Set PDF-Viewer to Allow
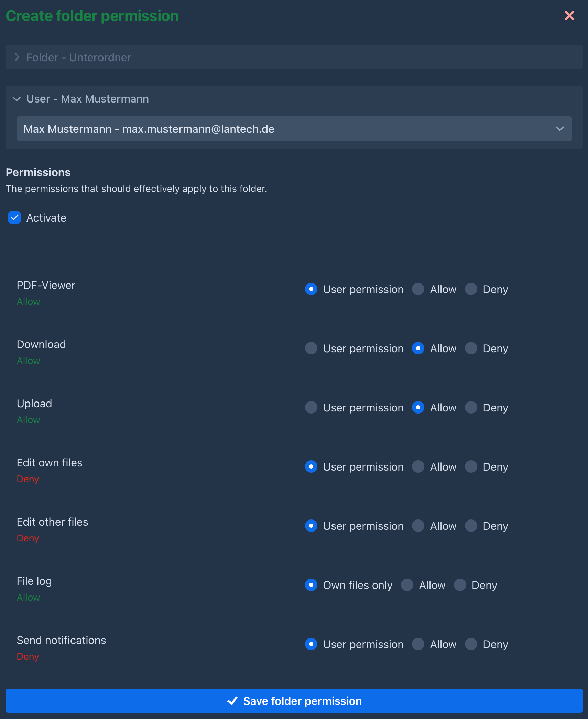Image resolution: width=588 pixels, height=719 pixels. [418, 289]
